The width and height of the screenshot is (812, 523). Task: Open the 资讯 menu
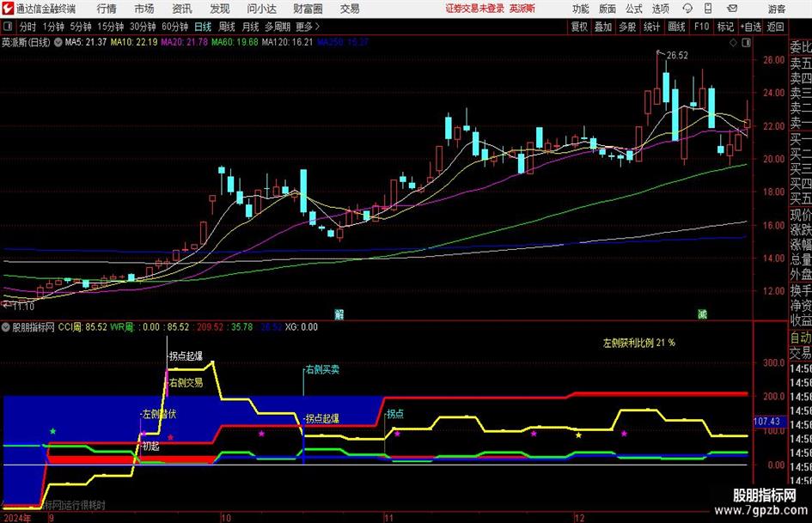click(x=182, y=9)
